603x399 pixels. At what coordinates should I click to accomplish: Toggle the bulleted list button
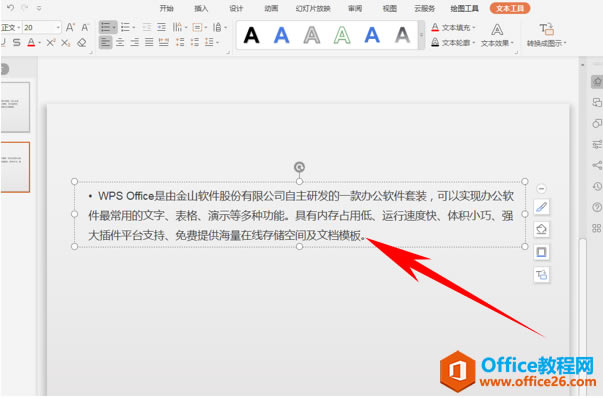(x=107, y=27)
